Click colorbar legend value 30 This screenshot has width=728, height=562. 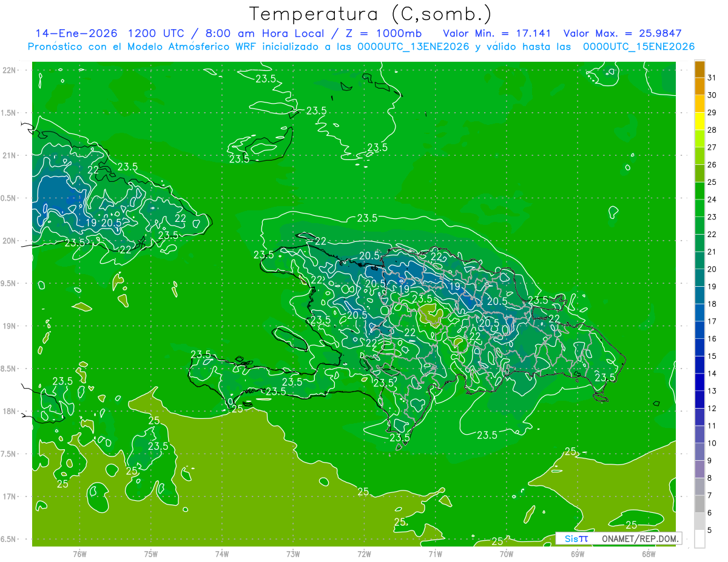[x=712, y=95]
